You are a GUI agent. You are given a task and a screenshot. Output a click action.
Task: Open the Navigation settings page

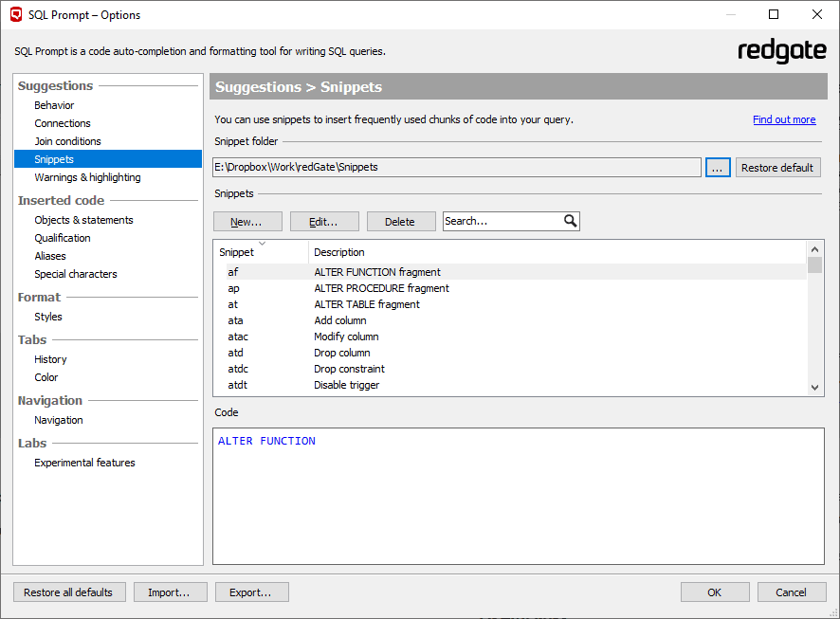[59, 420]
